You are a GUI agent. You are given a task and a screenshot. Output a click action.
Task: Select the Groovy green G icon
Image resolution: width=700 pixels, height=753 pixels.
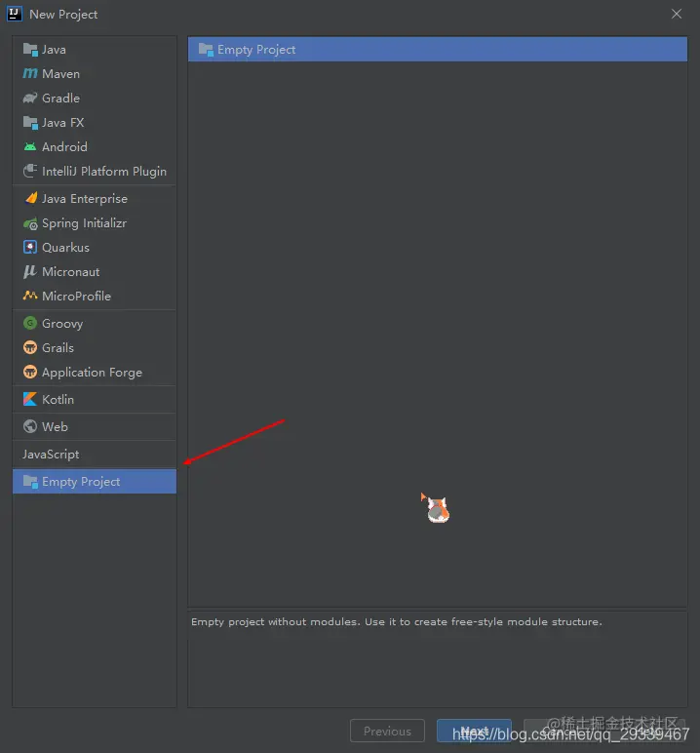pos(30,323)
